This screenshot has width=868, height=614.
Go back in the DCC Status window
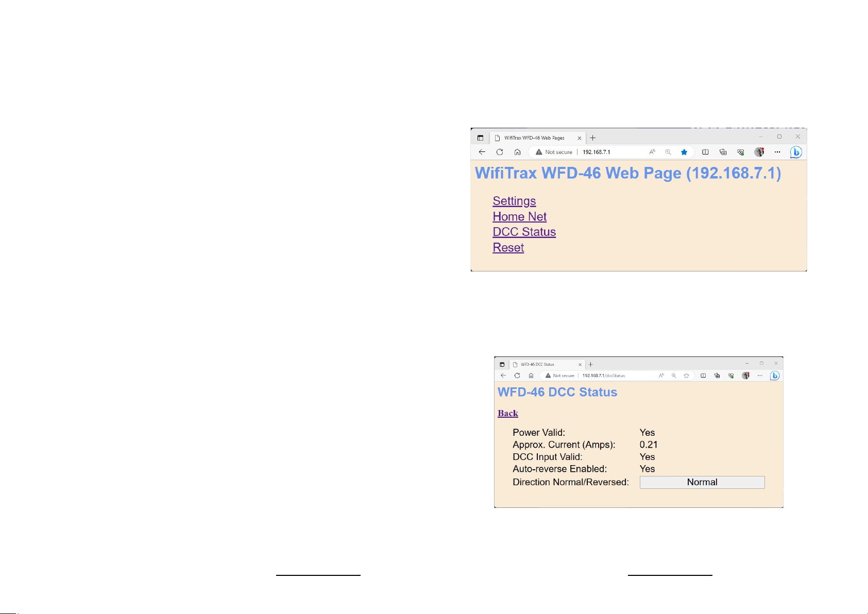point(503,376)
